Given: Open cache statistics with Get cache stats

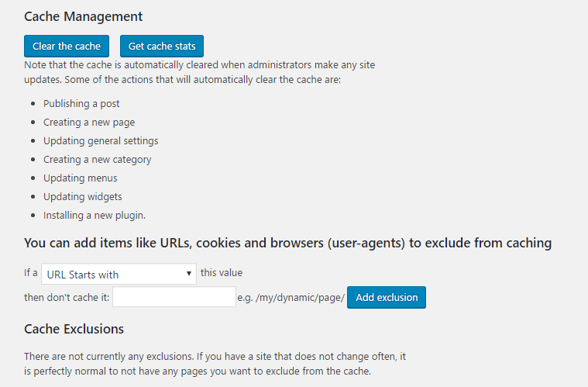Looking at the screenshot, I should pos(162,47).
